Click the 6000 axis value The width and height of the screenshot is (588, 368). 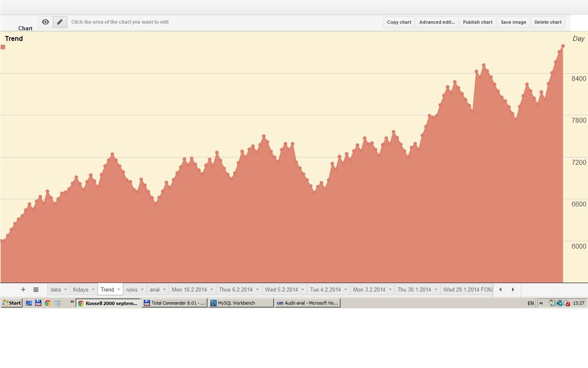point(579,246)
